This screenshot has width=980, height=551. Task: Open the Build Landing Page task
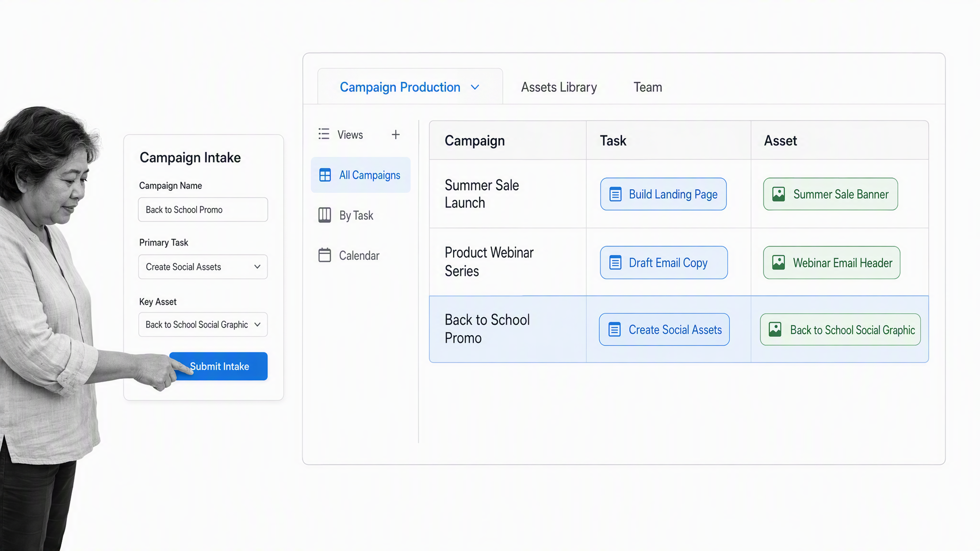(x=663, y=194)
